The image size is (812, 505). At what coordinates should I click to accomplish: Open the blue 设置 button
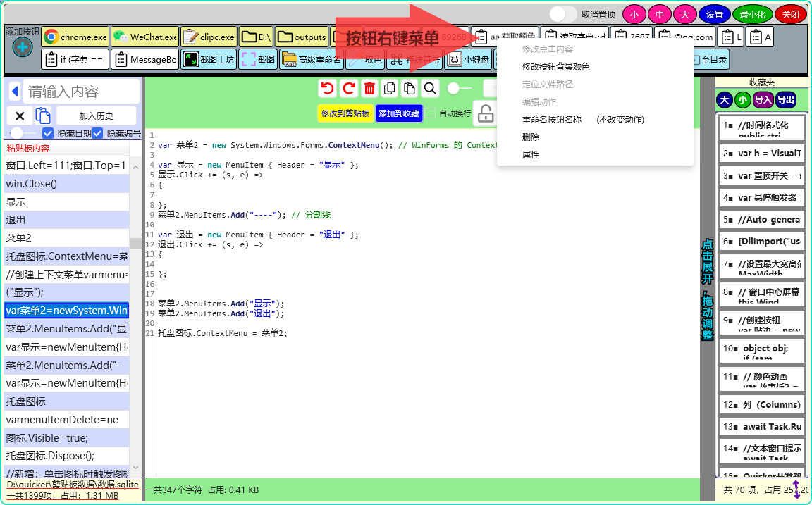[715, 15]
